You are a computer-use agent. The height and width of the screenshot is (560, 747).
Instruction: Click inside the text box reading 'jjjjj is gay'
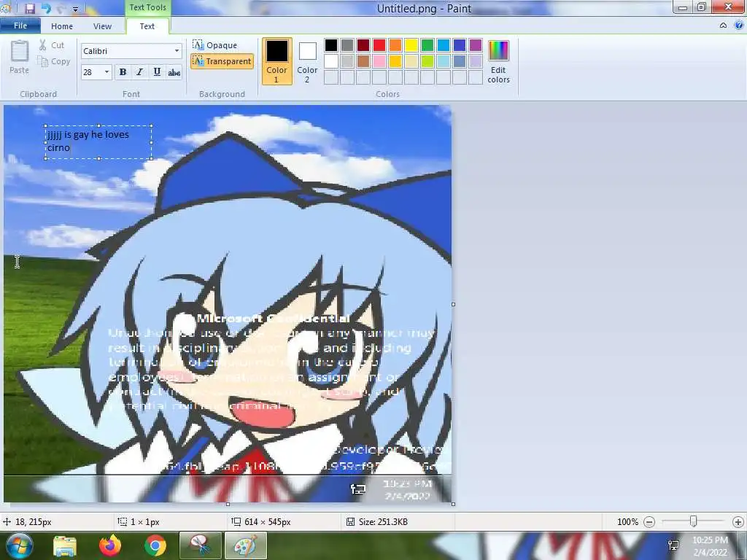coord(98,141)
